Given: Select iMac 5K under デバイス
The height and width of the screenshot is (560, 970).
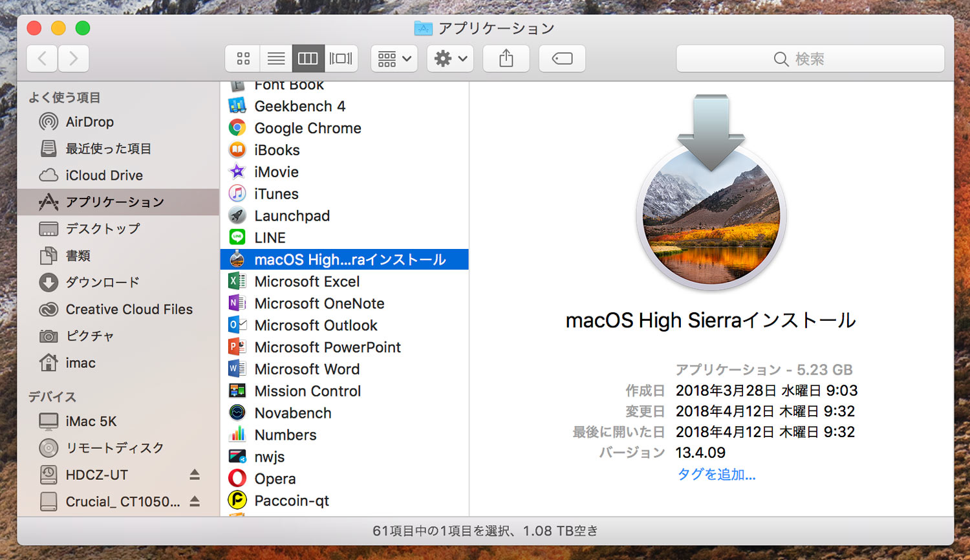Looking at the screenshot, I should click(x=118, y=421).
